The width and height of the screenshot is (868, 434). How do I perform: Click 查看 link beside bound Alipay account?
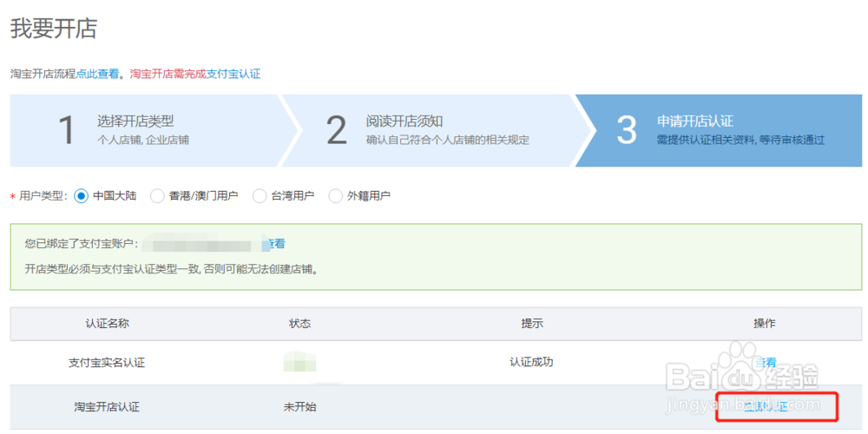pos(275,244)
